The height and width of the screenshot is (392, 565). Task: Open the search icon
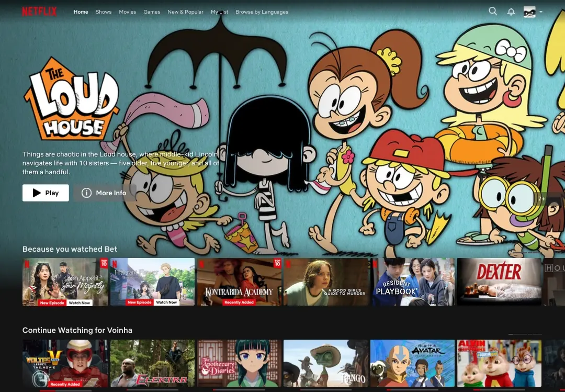(493, 11)
